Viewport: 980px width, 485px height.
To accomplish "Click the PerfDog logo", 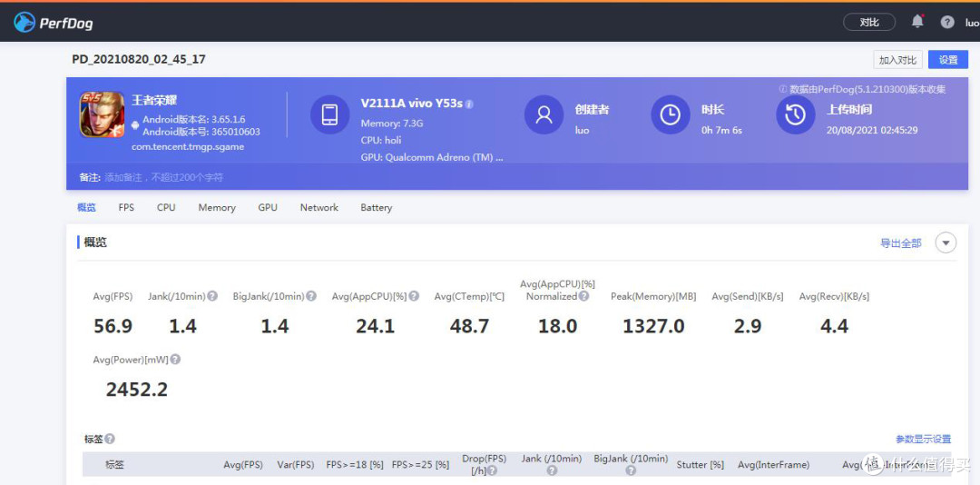I will 54,23.
